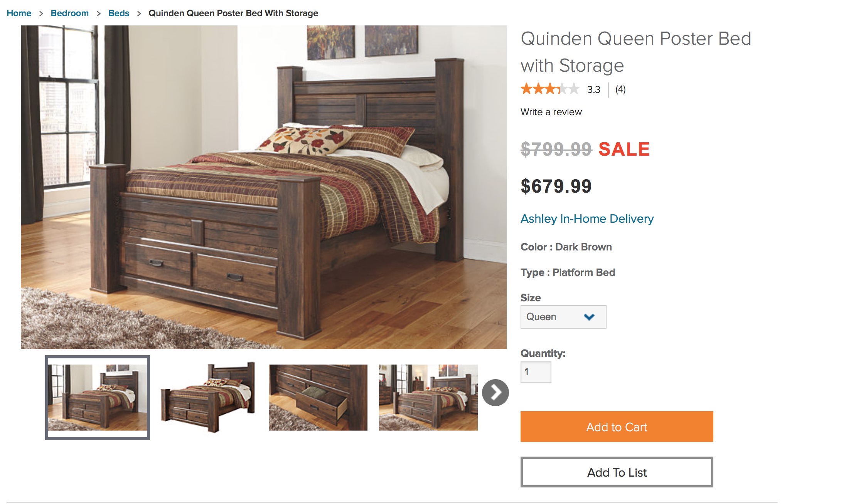846x504 pixels.
Task: Click the Quinden Queen Poster Bed title
Action: (636, 52)
